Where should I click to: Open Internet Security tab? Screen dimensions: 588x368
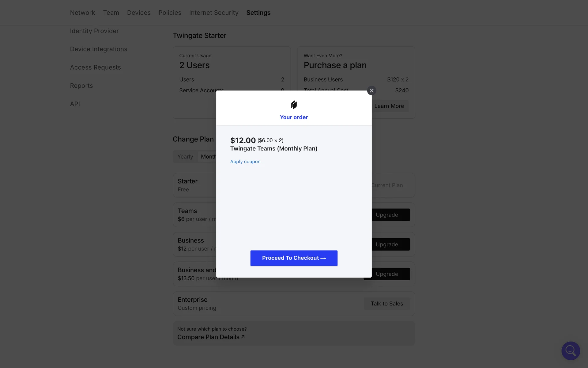tap(213, 13)
